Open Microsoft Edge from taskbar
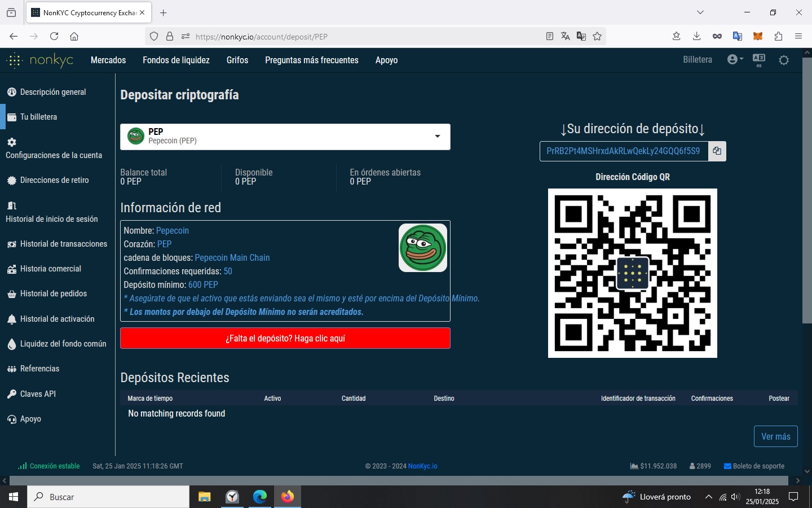 coord(259,497)
